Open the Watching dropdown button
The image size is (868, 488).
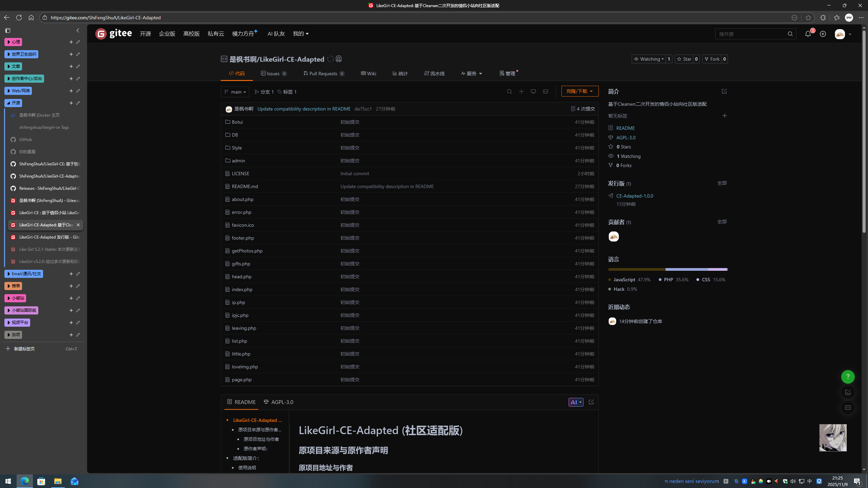649,59
